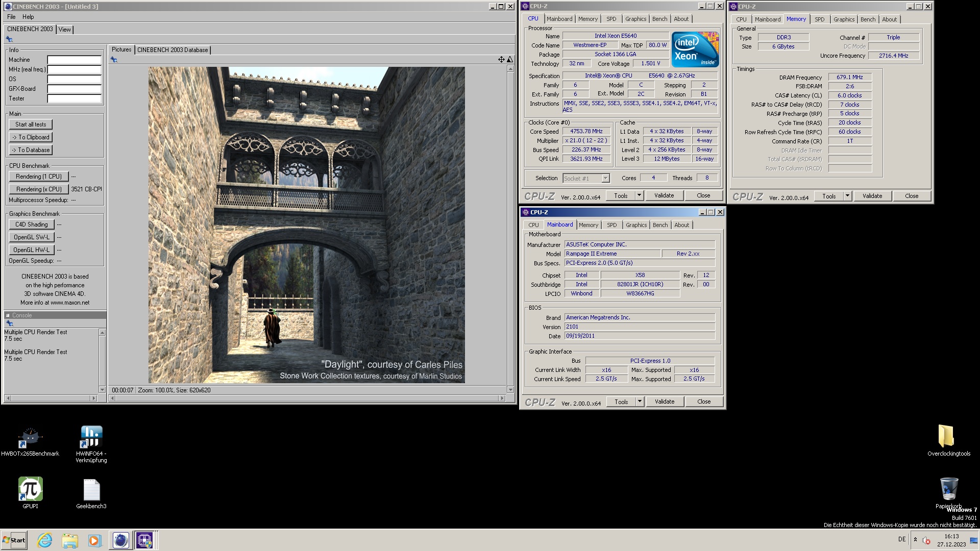Switch to CINEBENCH 2003 Database tab
Image resolution: width=980 pixels, height=551 pixels.
(x=173, y=50)
